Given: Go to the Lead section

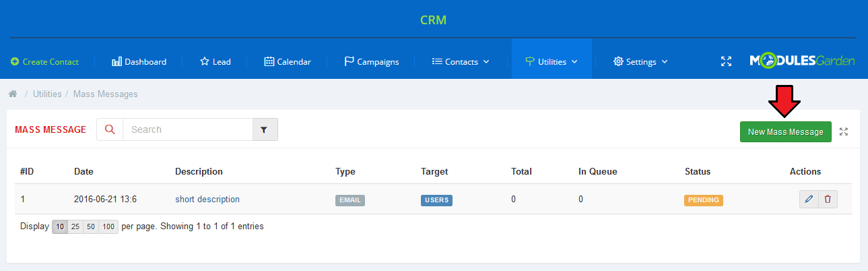Looking at the screenshot, I should [x=215, y=61].
